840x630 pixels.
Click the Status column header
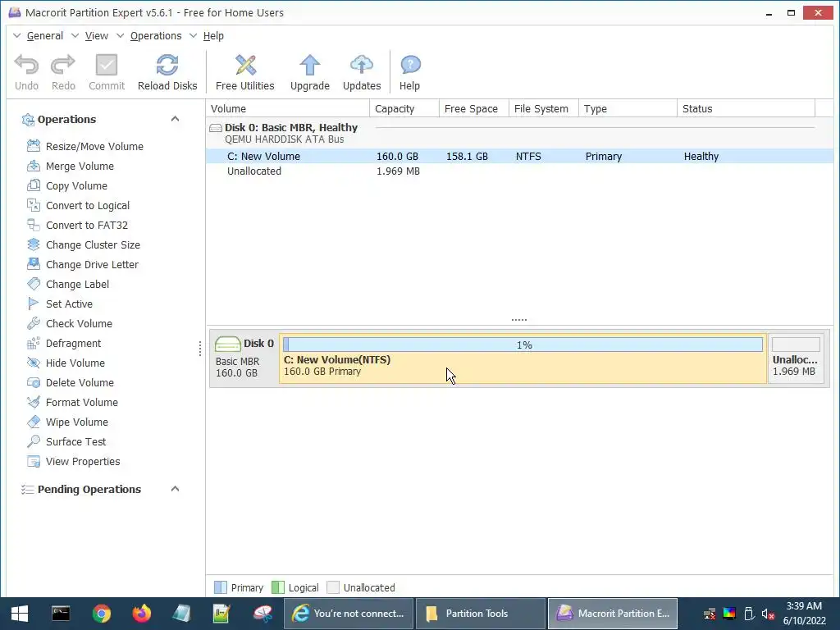click(746, 109)
